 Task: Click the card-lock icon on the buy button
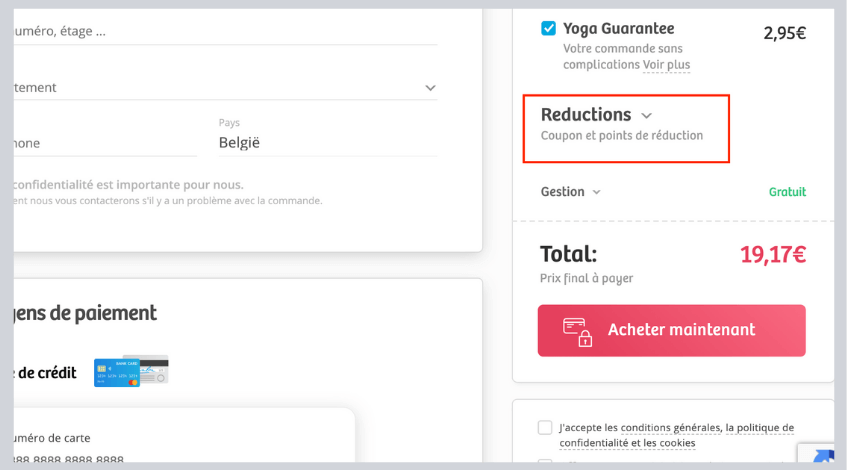pyautogui.click(x=578, y=331)
